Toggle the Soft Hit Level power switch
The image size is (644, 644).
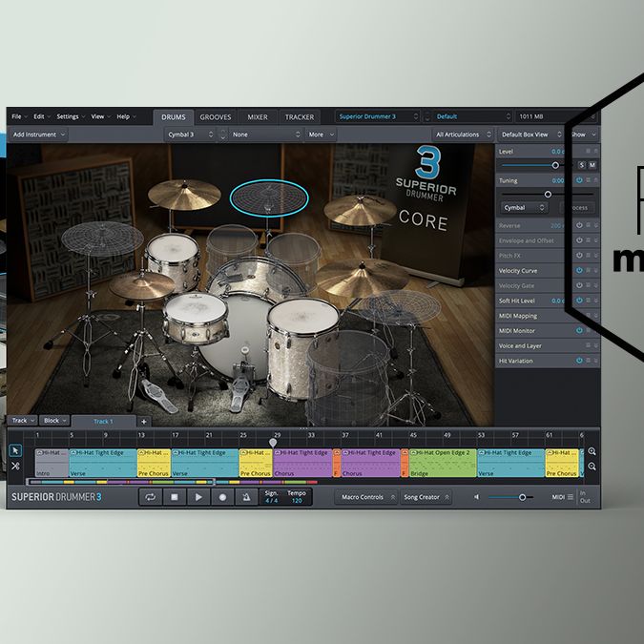tap(579, 301)
